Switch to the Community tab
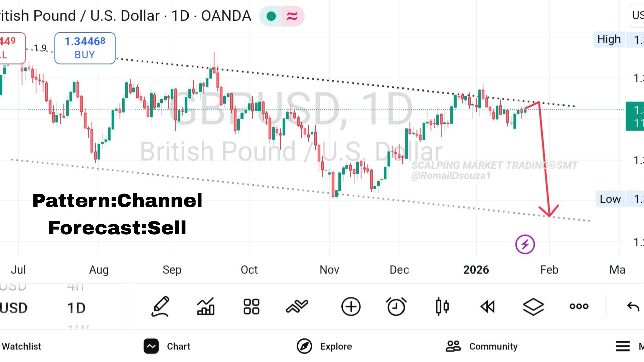The height and width of the screenshot is (362, 644). click(x=482, y=346)
